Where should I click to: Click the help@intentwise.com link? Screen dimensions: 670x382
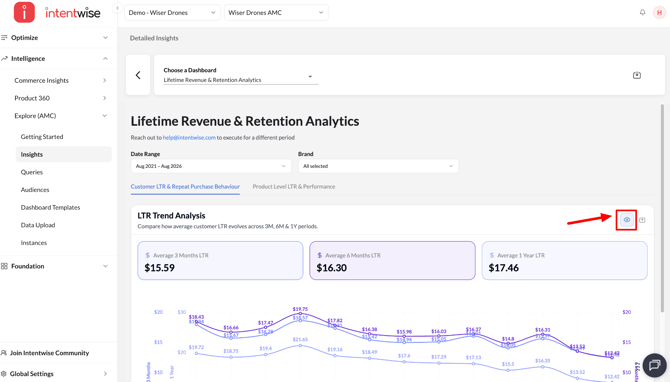189,138
